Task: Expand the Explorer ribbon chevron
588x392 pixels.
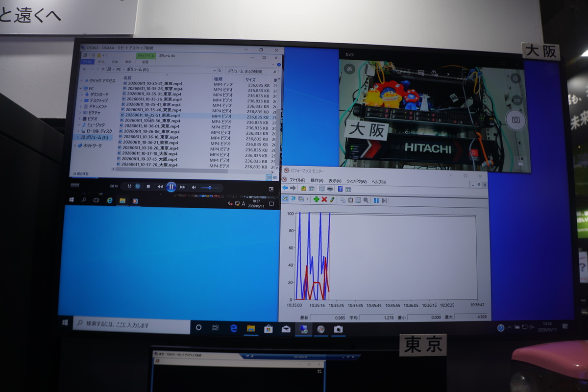Action: click(273, 64)
